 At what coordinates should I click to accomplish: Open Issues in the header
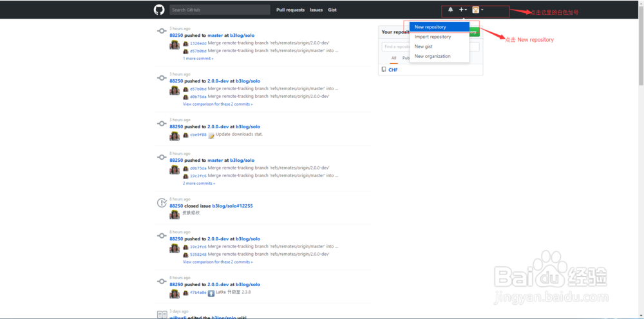pyautogui.click(x=316, y=10)
